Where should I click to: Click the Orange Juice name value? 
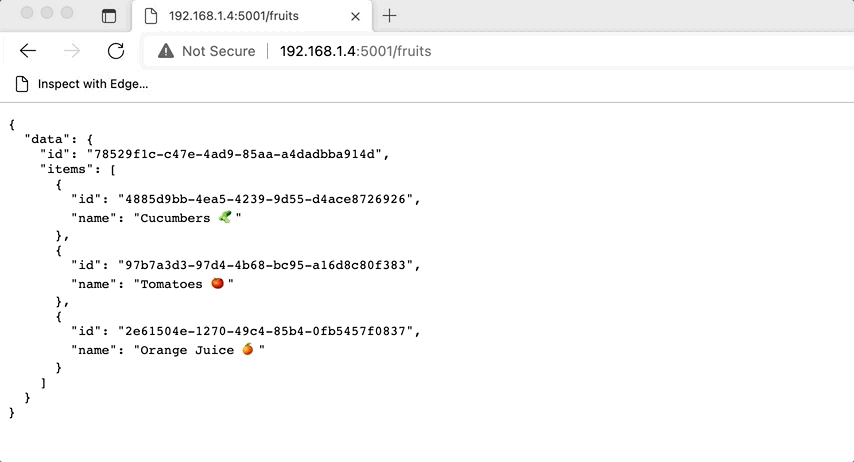[x=199, y=350]
